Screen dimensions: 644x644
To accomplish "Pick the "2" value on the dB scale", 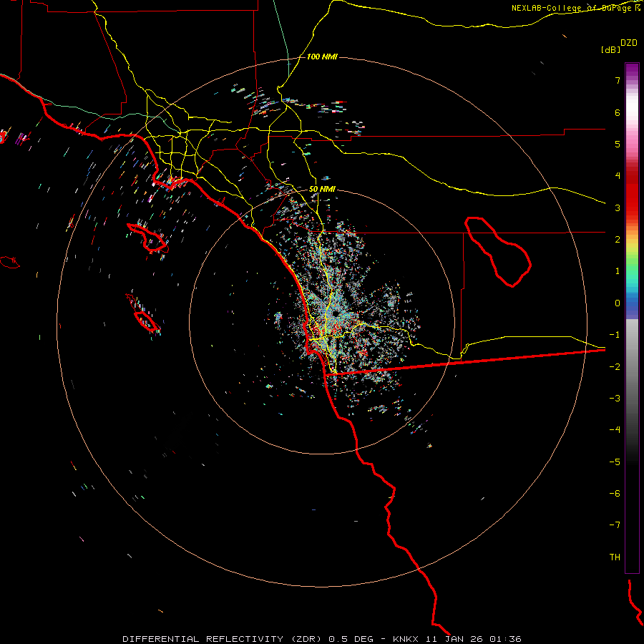I will pyautogui.click(x=618, y=240).
